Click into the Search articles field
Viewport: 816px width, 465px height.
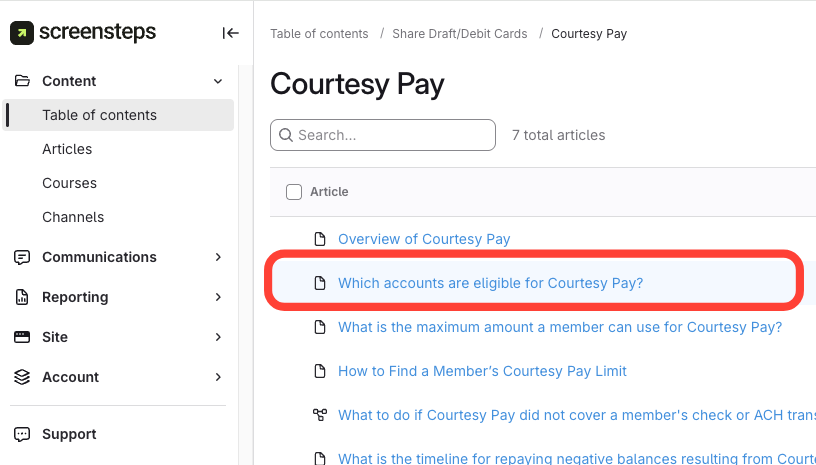[390, 135]
